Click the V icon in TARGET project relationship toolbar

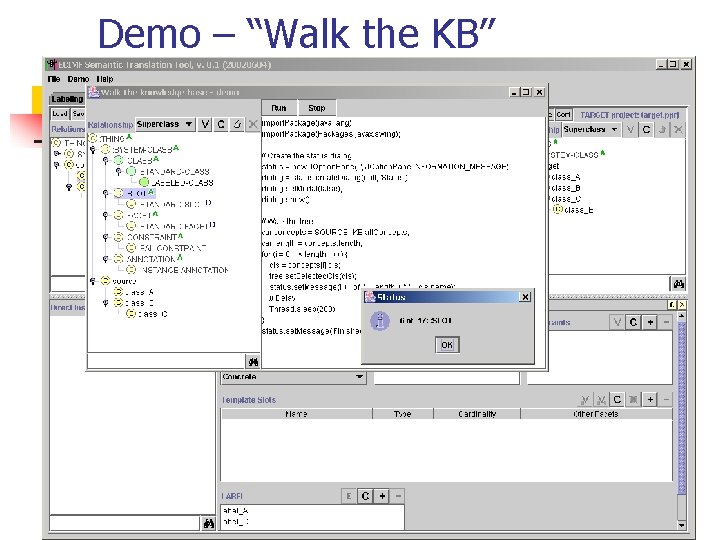coord(630,130)
